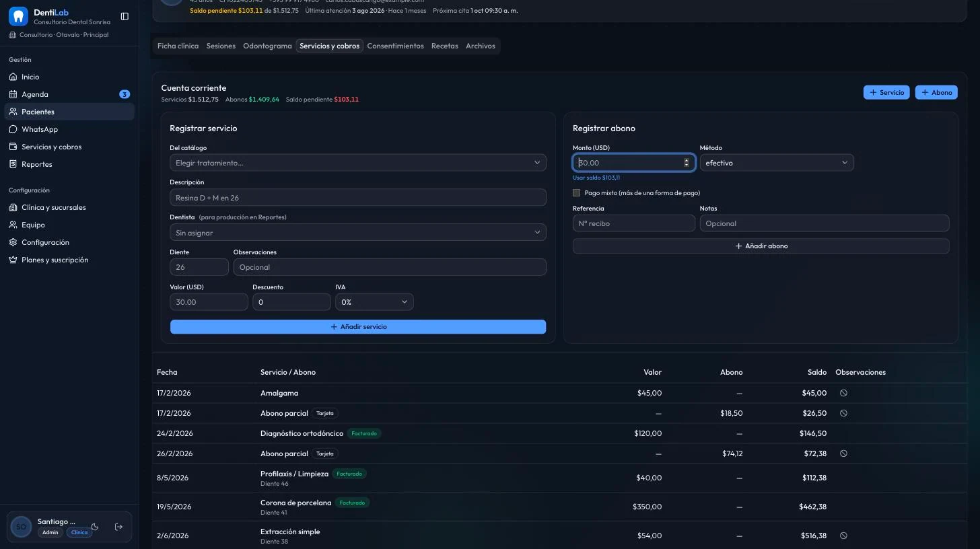Click the Añadir abono button
This screenshot has height=549, width=980.
[761, 246]
